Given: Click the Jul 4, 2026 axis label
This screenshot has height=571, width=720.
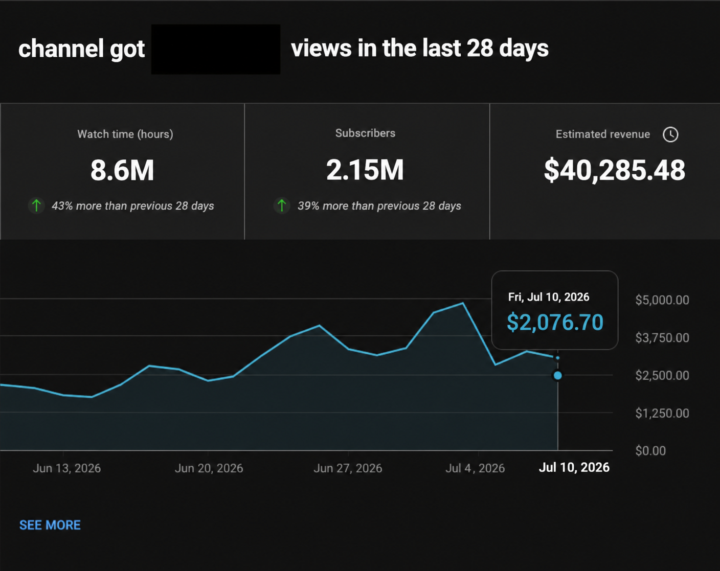Looking at the screenshot, I should (475, 468).
